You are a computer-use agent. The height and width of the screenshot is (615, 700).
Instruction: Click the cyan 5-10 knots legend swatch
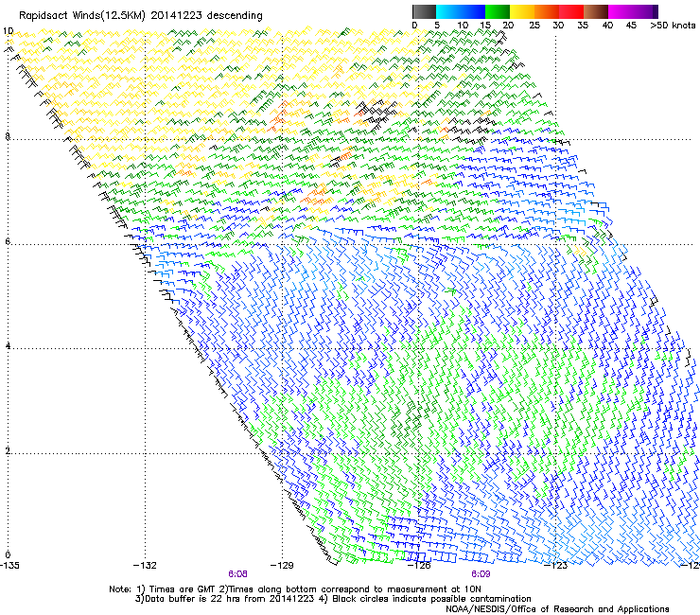coord(448,11)
